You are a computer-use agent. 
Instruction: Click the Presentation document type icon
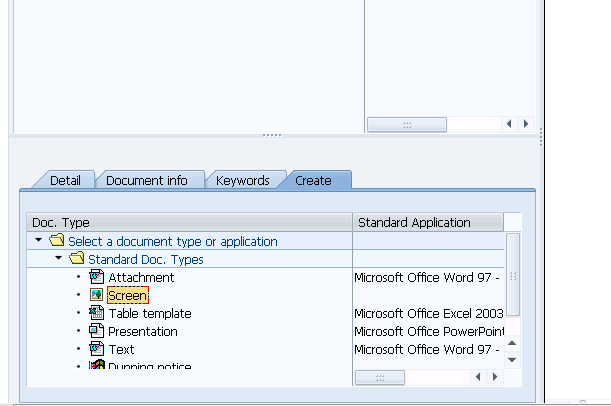[x=97, y=331]
